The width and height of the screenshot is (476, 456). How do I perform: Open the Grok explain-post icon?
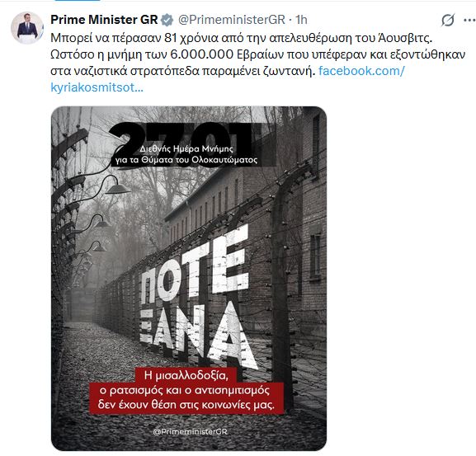pos(448,21)
